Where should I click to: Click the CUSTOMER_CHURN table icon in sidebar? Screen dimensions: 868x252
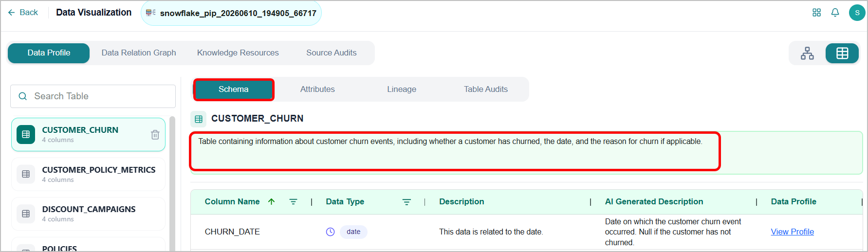tap(26, 134)
